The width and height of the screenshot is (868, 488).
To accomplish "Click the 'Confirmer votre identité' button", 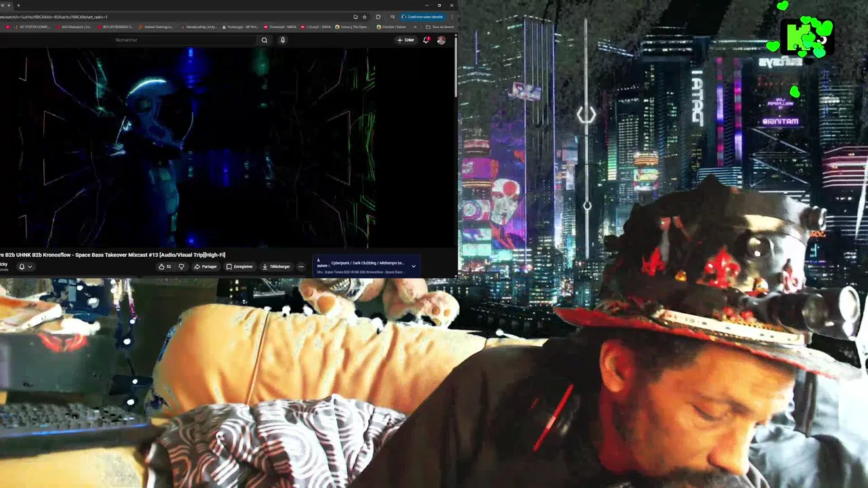I will (422, 17).
